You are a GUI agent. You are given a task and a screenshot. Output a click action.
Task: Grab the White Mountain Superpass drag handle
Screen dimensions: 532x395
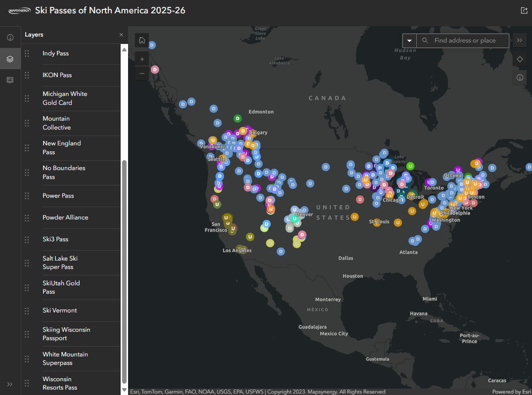(27, 359)
